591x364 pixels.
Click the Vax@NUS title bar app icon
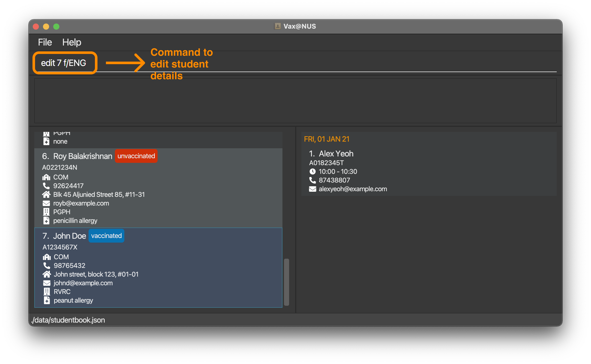tap(278, 26)
